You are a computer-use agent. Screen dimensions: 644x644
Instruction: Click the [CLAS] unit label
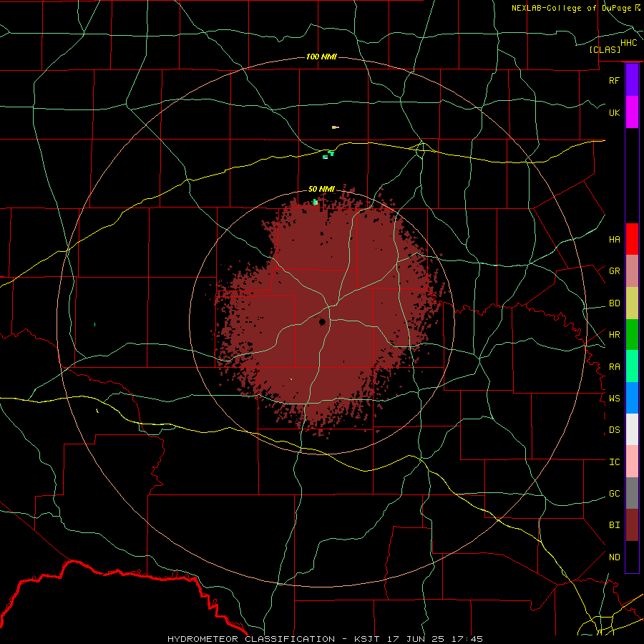(605, 49)
